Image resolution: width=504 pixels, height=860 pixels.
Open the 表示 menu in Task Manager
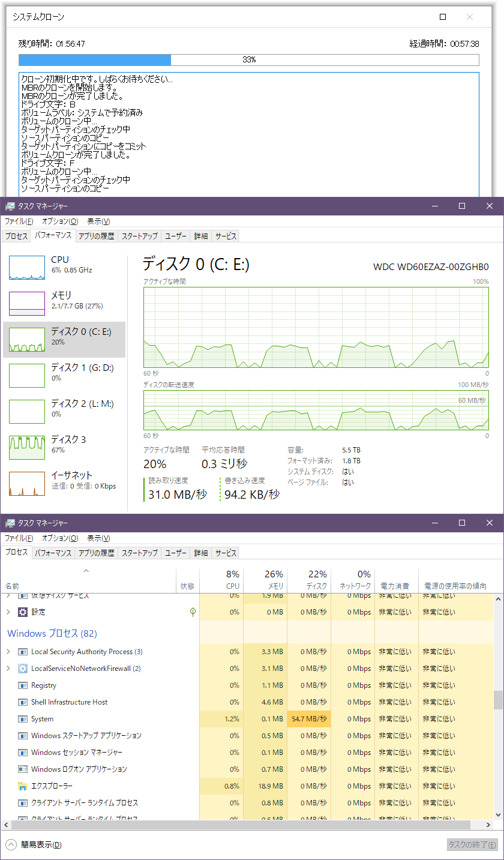pyautogui.click(x=98, y=538)
